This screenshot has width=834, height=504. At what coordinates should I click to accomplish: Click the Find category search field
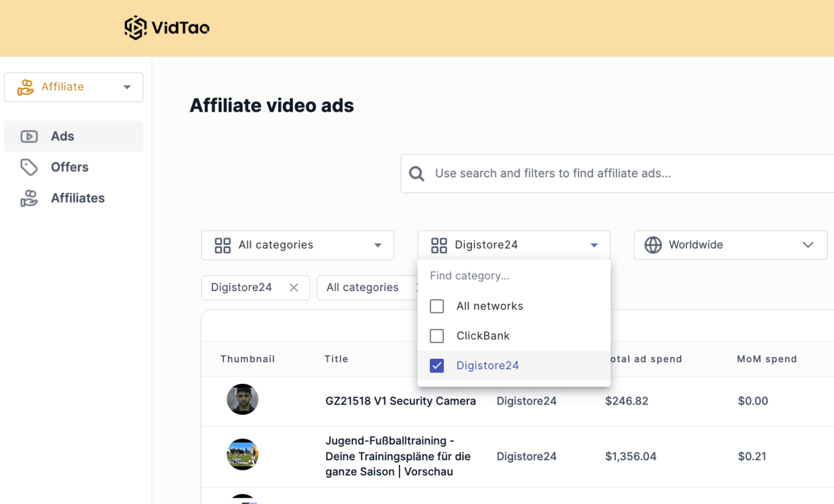(514, 276)
